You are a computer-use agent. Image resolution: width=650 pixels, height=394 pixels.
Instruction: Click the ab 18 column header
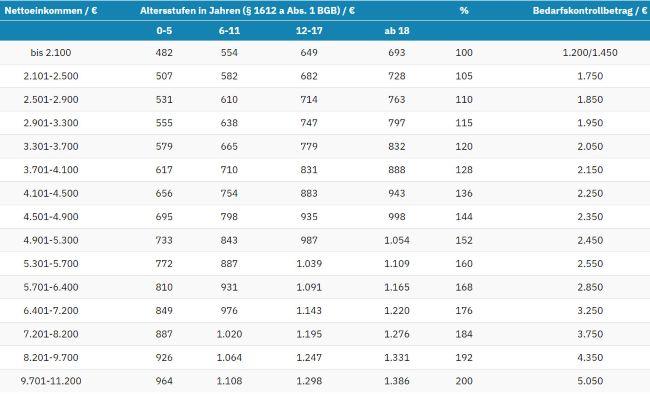coord(397,31)
